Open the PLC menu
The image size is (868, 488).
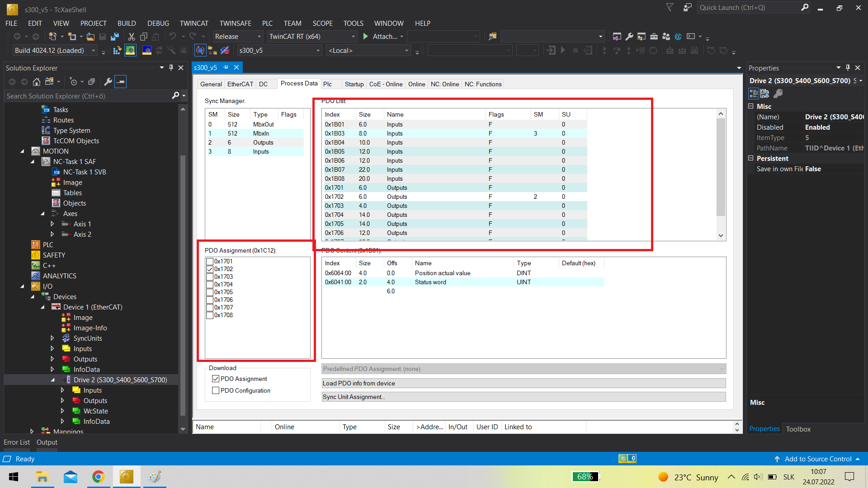pyautogui.click(x=267, y=23)
